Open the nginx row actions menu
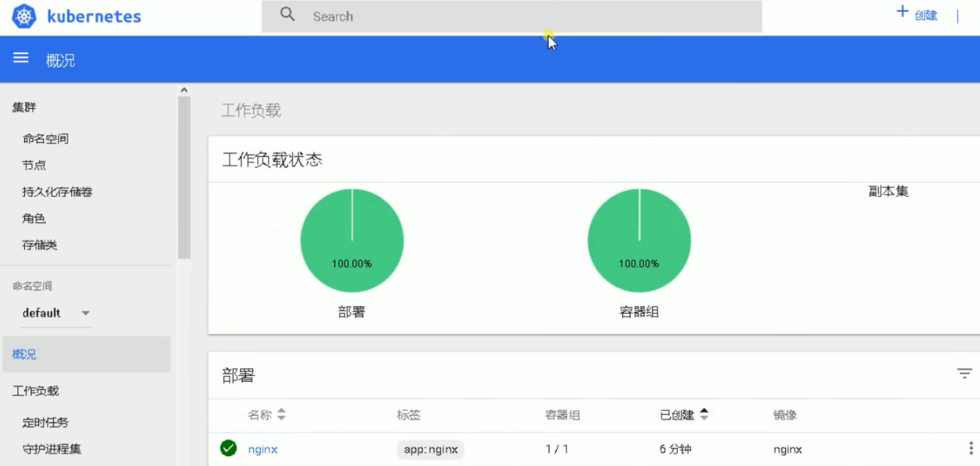Screen dimensions: 980x466 pos(971,448)
